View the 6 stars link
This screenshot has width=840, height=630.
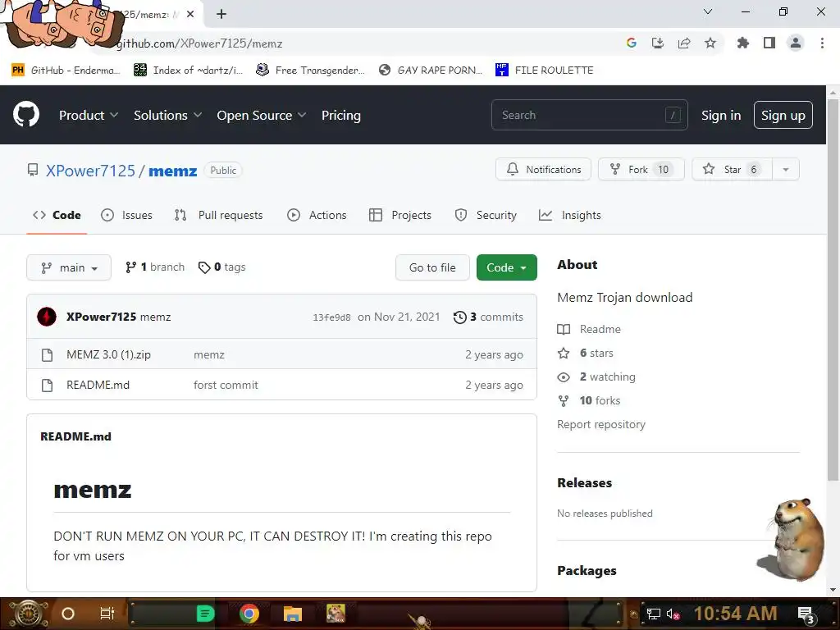click(586, 353)
